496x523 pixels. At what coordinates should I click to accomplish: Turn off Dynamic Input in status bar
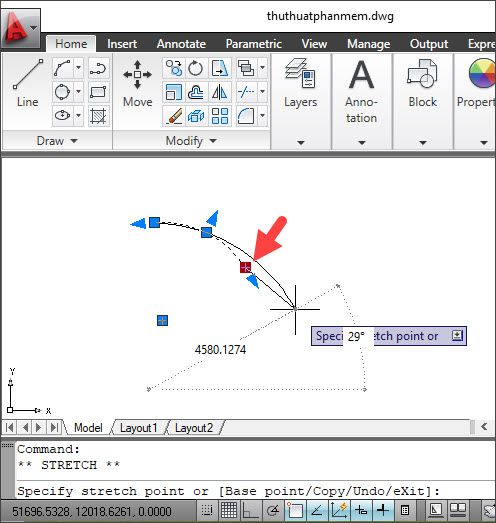coord(361,510)
